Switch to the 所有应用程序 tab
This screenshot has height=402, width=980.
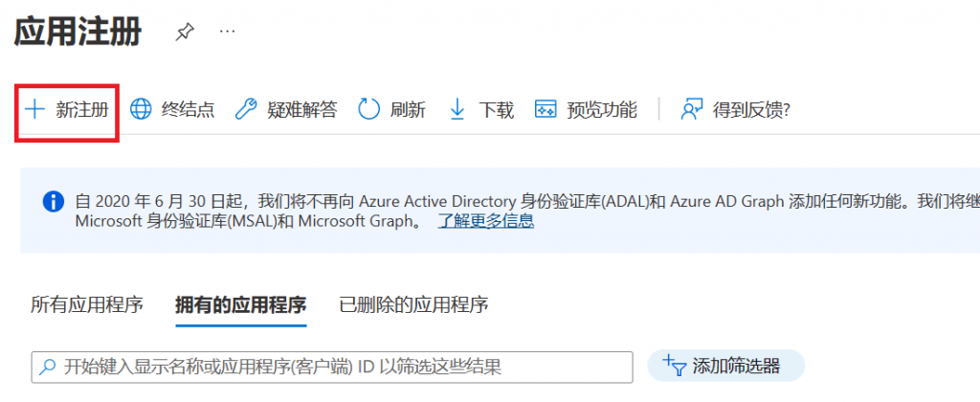87,305
